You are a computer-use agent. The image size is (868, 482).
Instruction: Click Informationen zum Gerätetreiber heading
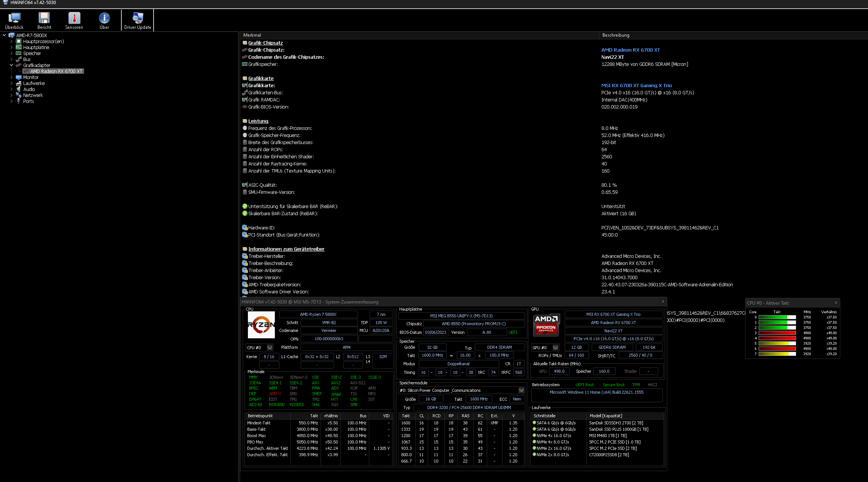coord(286,249)
